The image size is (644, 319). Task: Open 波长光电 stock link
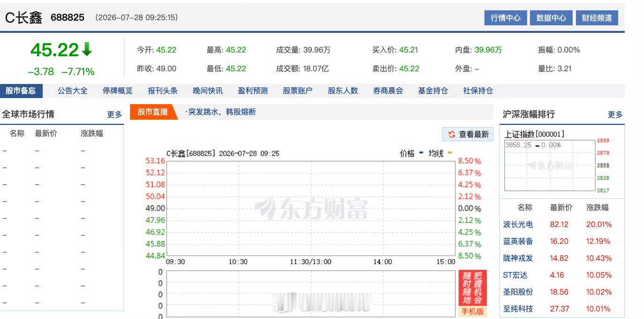click(x=518, y=224)
